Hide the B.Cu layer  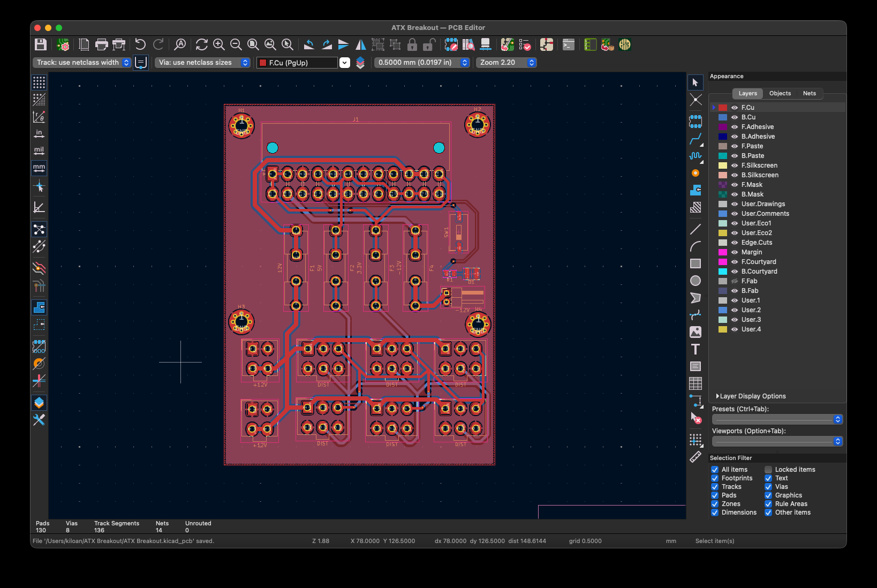pos(735,117)
